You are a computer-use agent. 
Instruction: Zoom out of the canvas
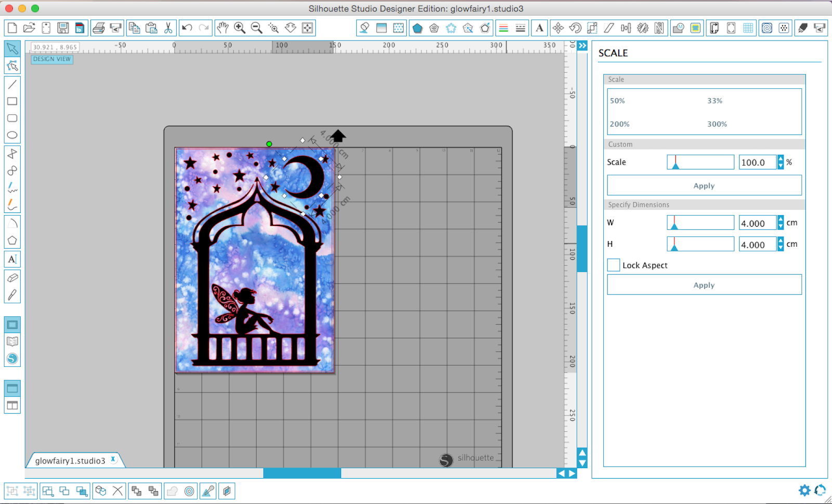pos(256,28)
